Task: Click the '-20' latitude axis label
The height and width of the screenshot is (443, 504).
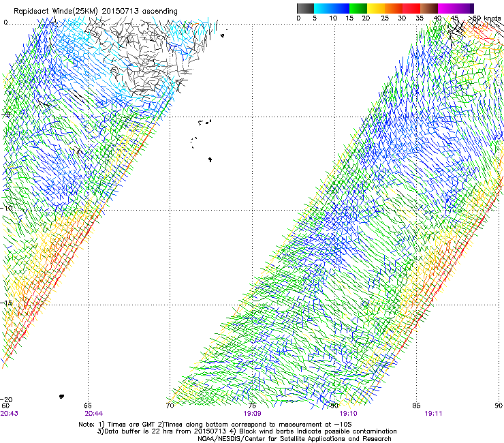Action: pyautogui.click(x=6, y=399)
